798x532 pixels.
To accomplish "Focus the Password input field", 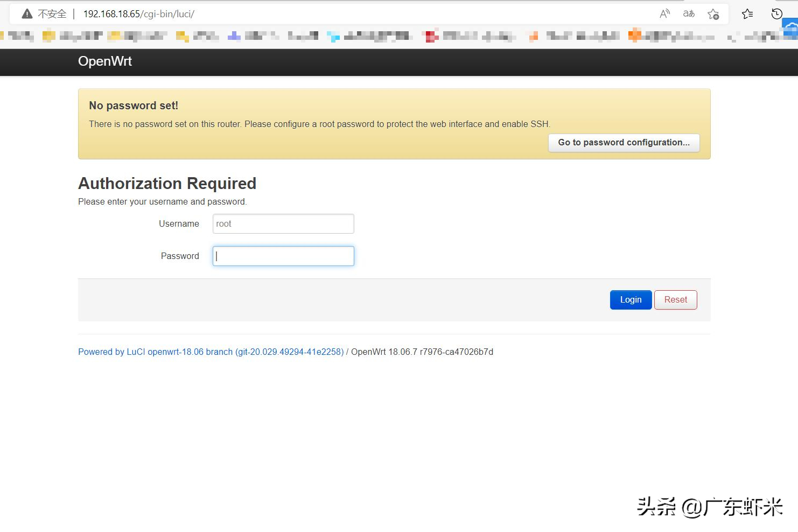I will (283, 256).
